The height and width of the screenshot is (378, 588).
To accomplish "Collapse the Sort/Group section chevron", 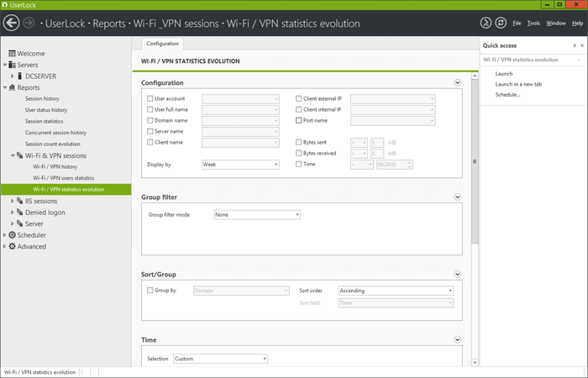I will tap(458, 274).
